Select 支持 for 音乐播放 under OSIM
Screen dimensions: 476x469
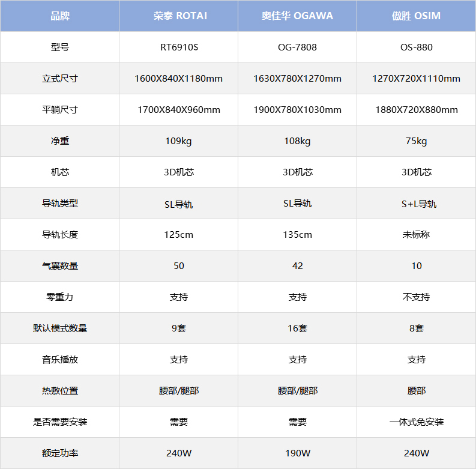coord(416,360)
